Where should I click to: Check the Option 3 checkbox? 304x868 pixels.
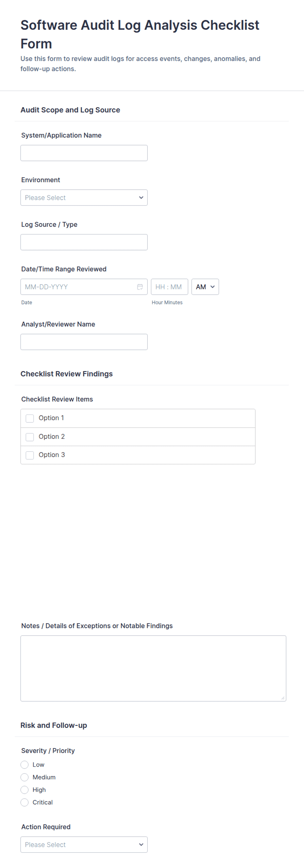pos(30,455)
